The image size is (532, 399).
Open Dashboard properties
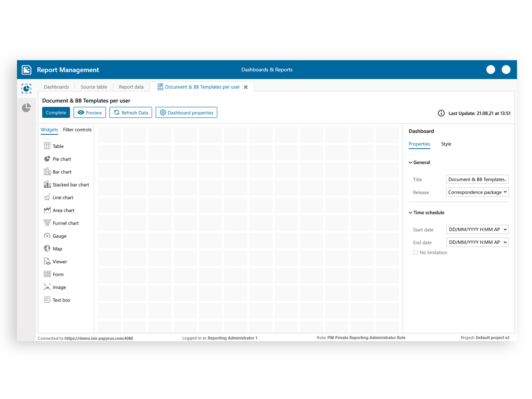(x=186, y=112)
